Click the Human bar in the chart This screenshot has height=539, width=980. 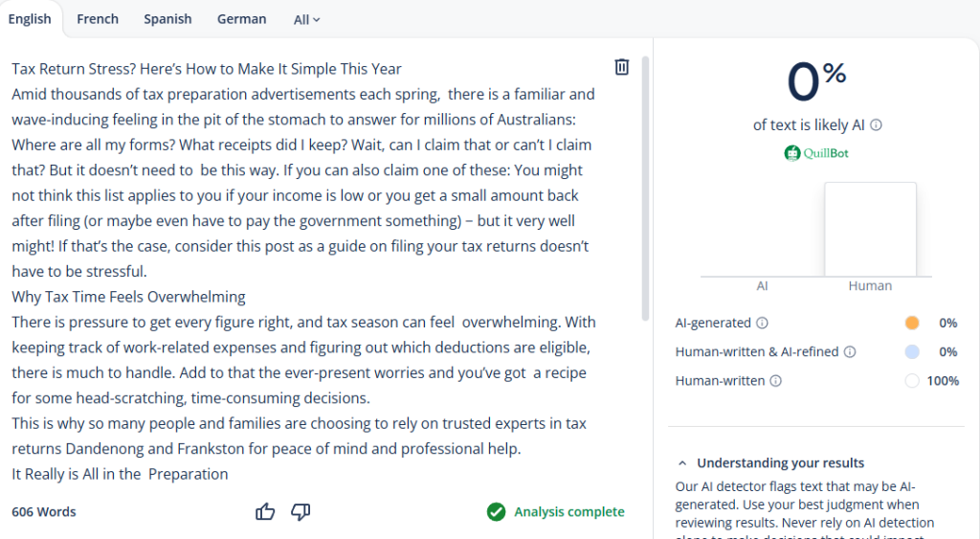[x=870, y=230]
